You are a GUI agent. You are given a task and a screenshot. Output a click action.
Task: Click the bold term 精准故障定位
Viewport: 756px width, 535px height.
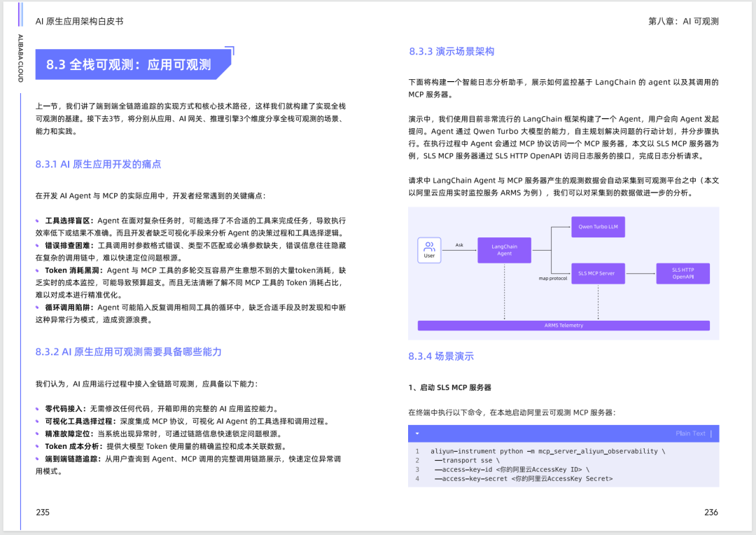(71, 433)
